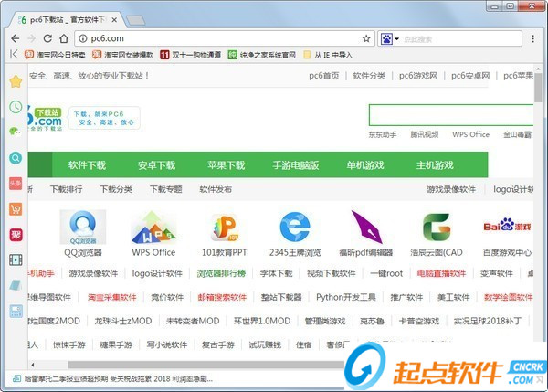Click the horizontal scrollbar left arrow
This screenshot has width=548, height=392.
tap(33, 365)
